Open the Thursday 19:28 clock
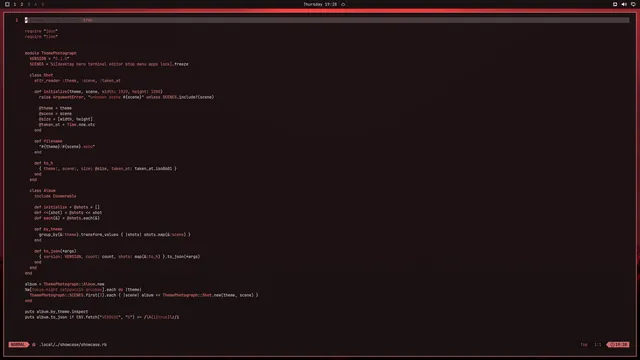The height and width of the screenshot is (360, 640). [x=320, y=4]
